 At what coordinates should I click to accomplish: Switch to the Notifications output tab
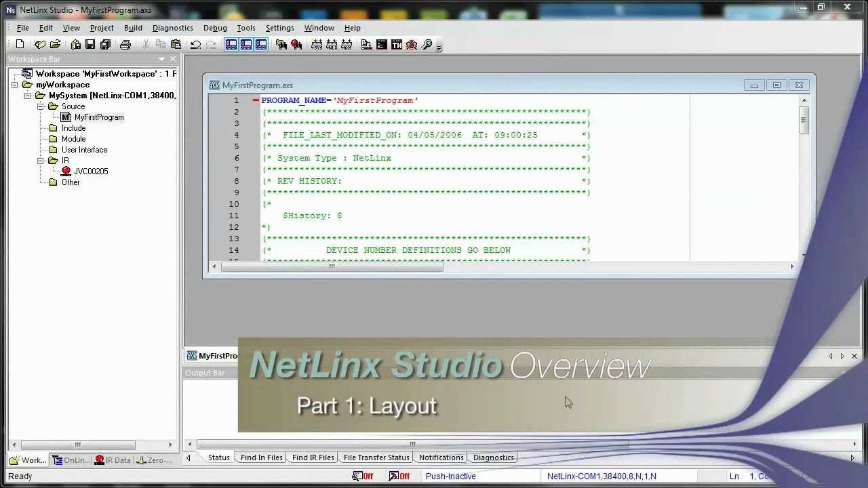[441, 457]
